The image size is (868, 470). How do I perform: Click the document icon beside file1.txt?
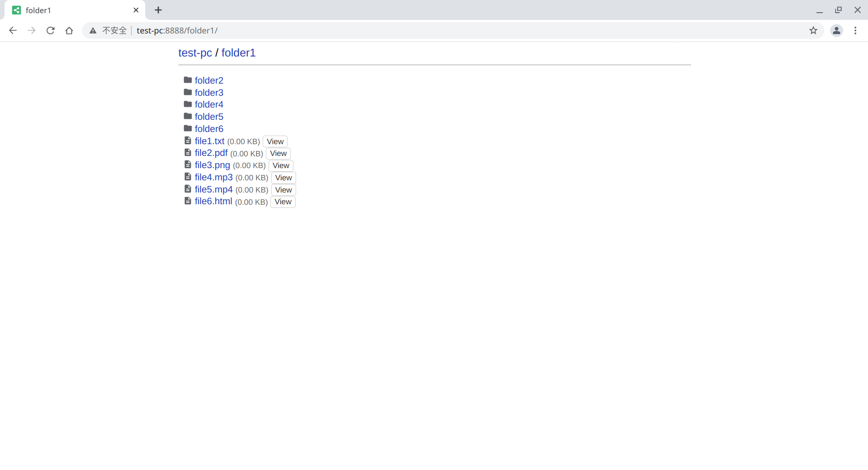pyautogui.click(x=188, y=141)
